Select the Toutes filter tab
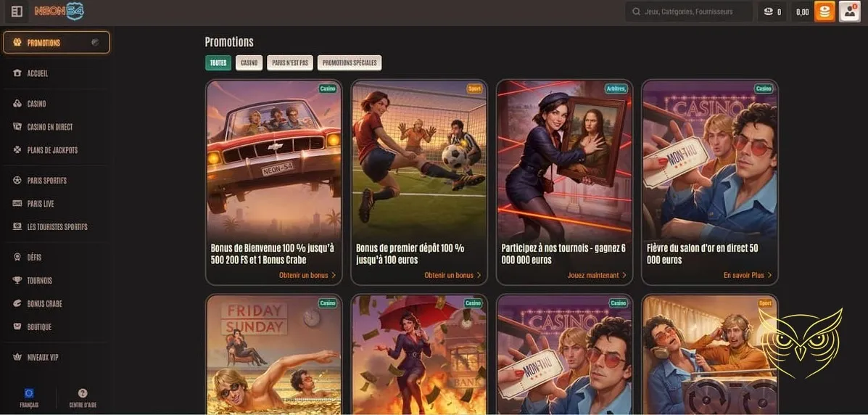 (x=218, y=63)
